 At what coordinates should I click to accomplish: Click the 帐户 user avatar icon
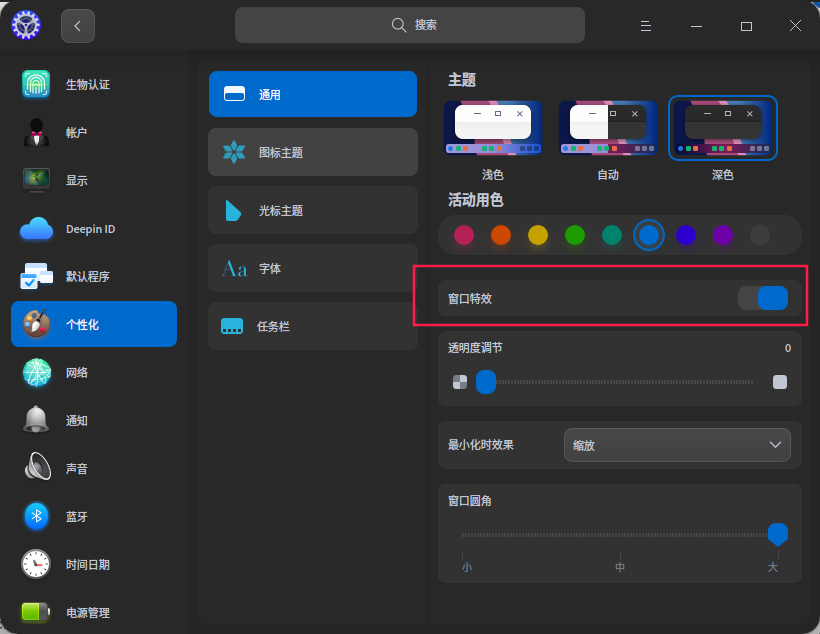[36, 132]
